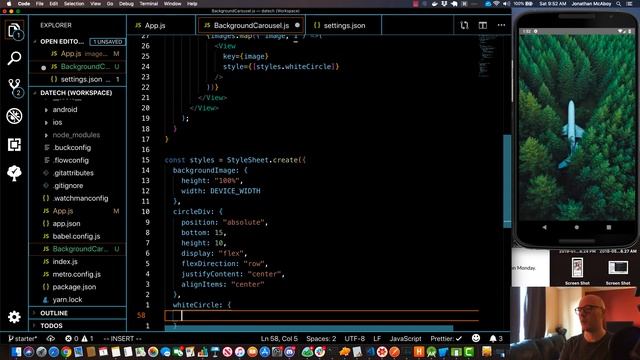Change encoding via UTF-8
This screenshot has height=360, width=640.
(x=355, y=338)
